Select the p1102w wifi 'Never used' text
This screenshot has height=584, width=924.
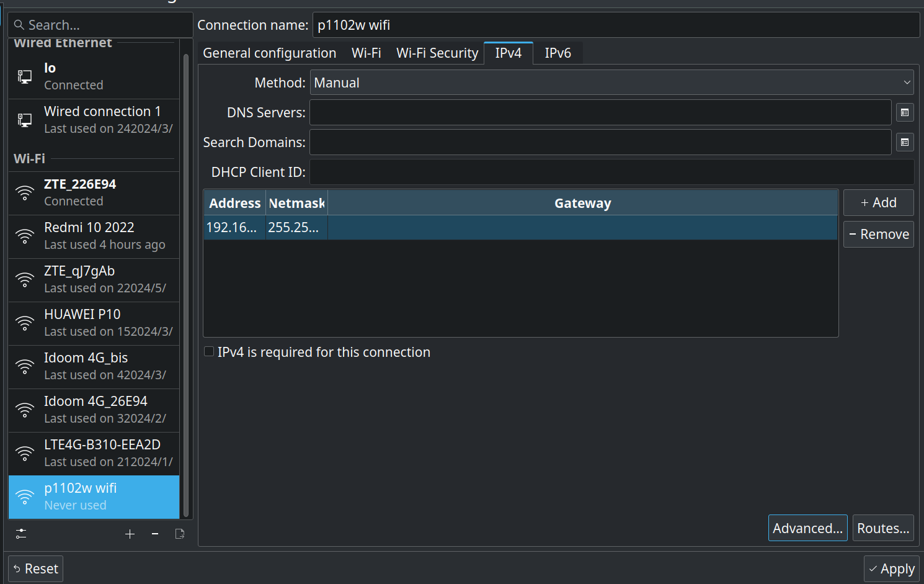pos(75,505)
